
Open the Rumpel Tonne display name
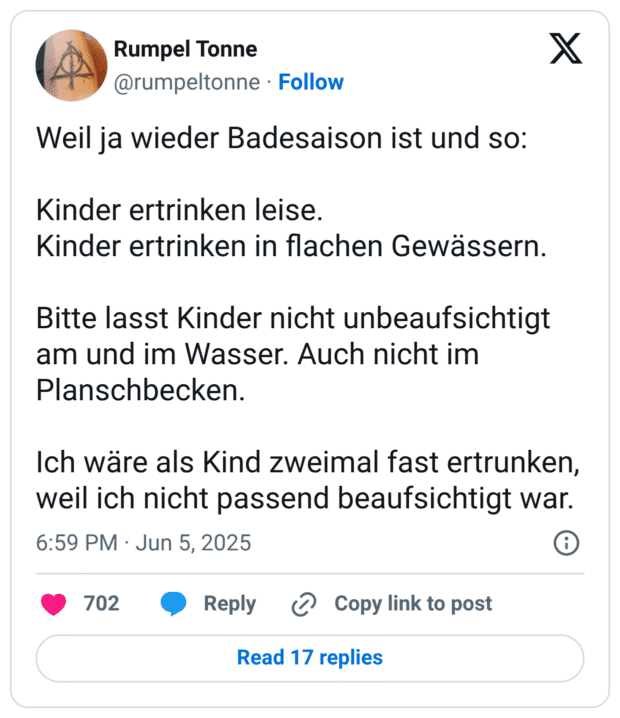[x=185, y=49]
